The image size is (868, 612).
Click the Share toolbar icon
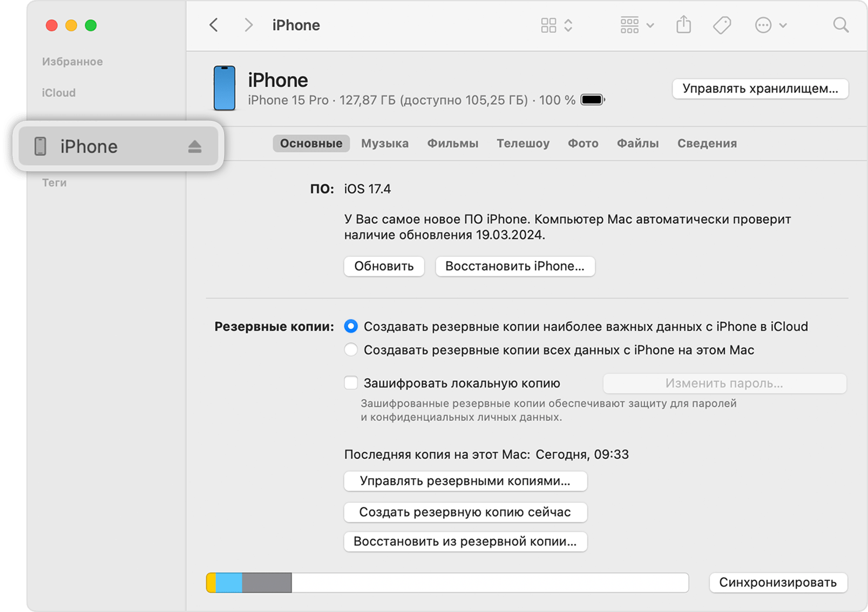coord(684,24)
